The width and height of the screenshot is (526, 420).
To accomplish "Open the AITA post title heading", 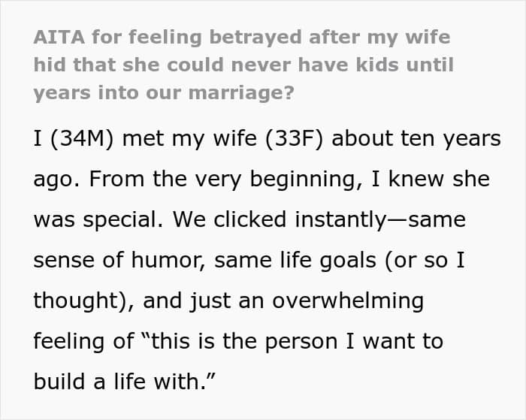I will [243, 65].
